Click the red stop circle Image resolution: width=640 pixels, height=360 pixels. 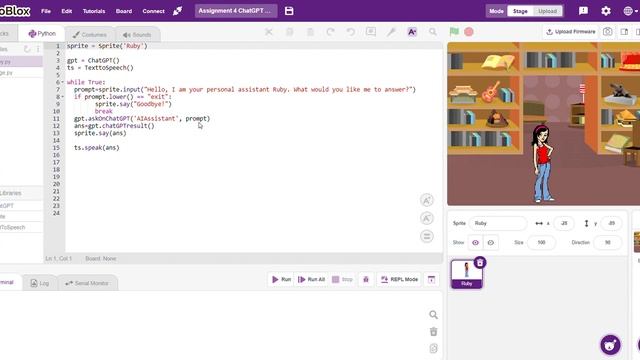click(x=469, y=31)
